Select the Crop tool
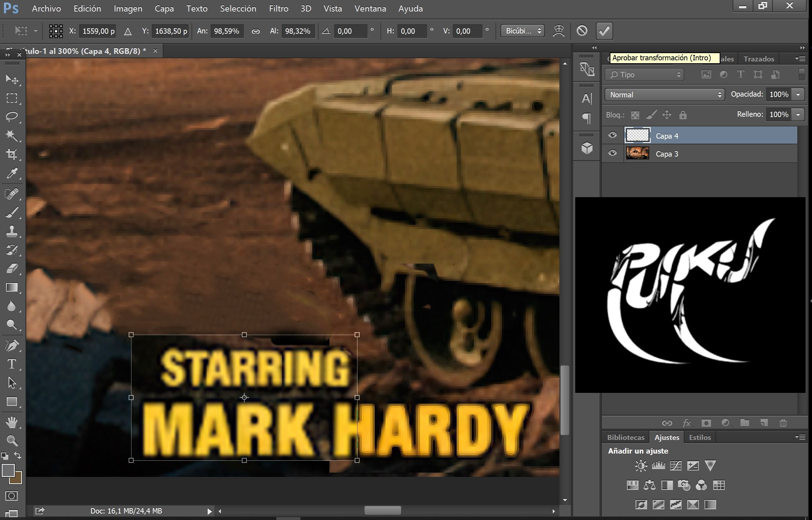The width and height of the screenshot is (812, 520). (12, 154)
